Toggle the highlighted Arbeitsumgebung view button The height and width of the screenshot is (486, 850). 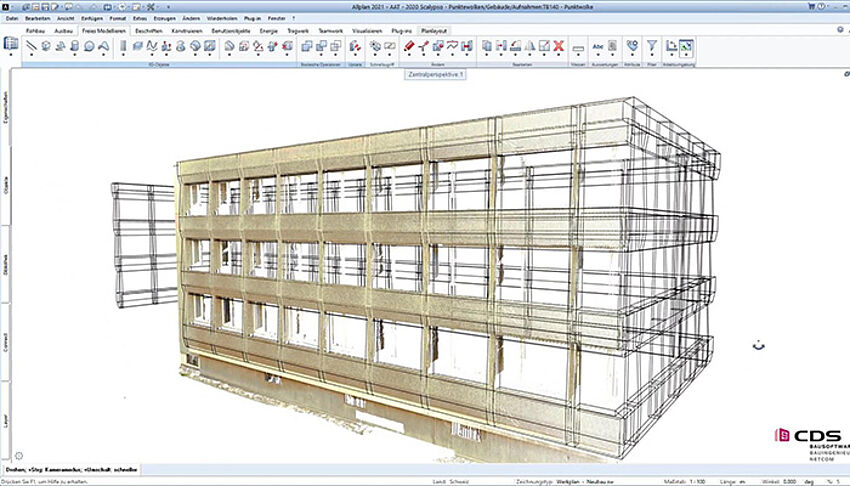click(686, 46)
